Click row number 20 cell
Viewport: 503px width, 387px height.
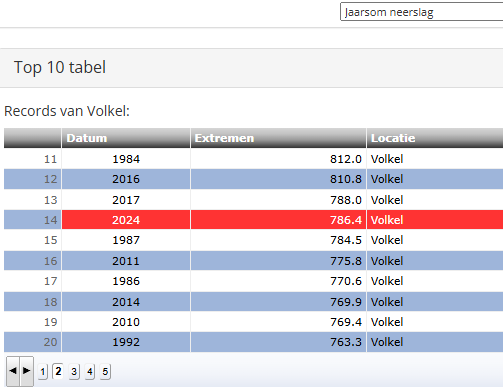(33, 342)
